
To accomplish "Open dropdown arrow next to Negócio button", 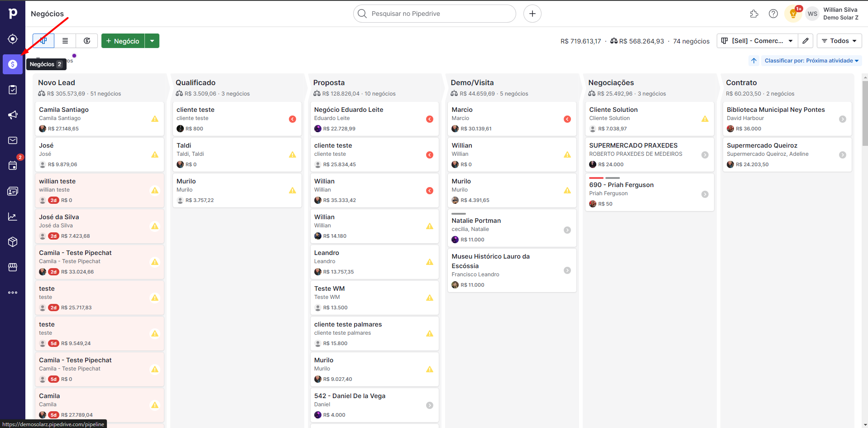I will click(x=152, y=41).
